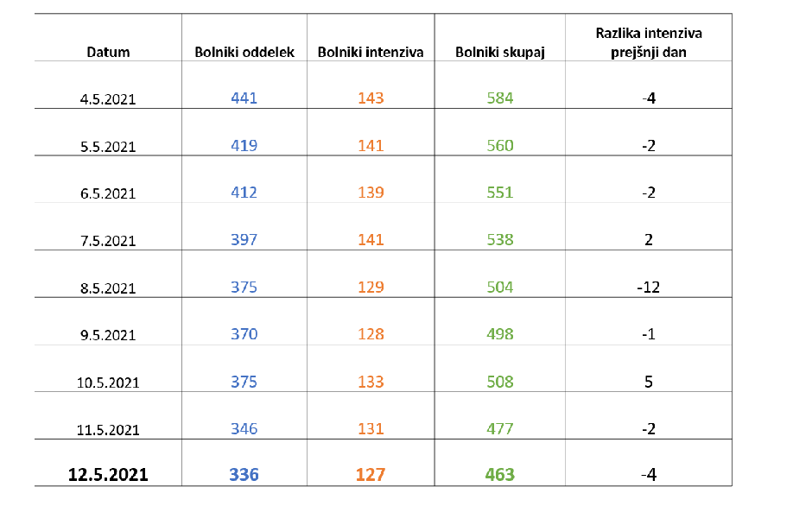Click the bold orange value 127
The height and width of the screenshot is (506, 812).
(x=371, y=474)
